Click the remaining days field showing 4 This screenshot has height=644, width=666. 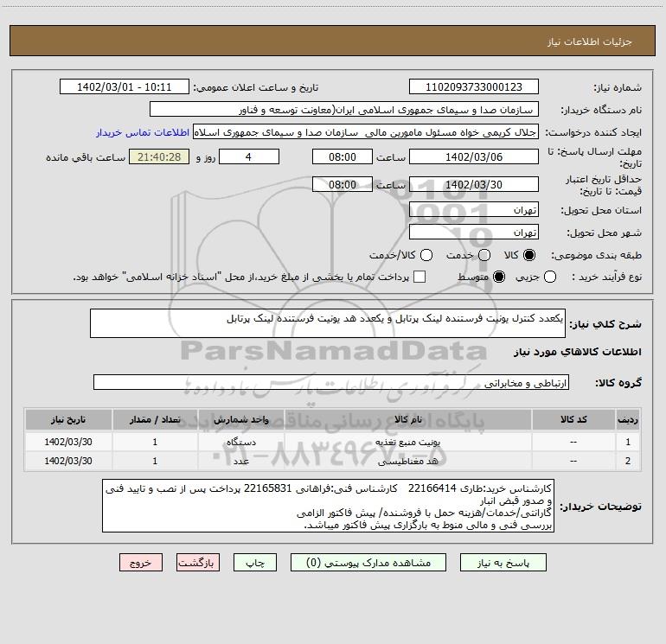[x=249, y=156]
